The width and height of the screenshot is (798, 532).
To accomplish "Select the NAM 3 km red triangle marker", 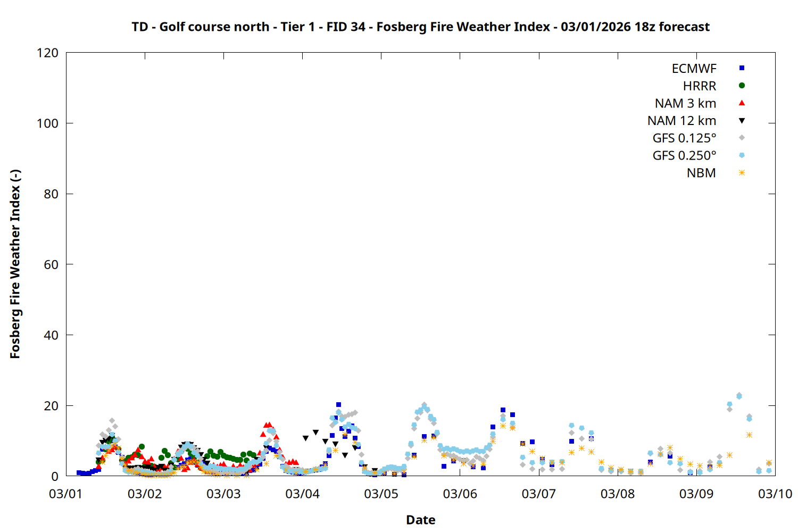I will pyautogui.click(x=742, y=103).
